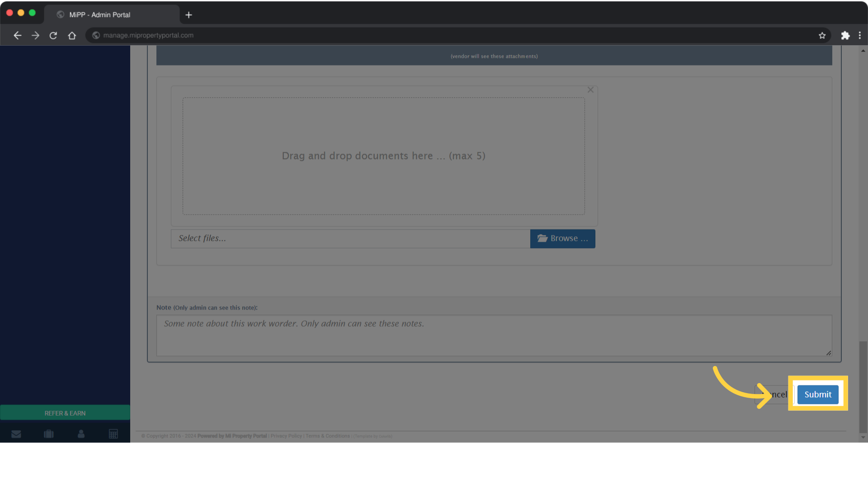This screenshot has width=868, height=488.
Task: Open the browser extensions puzzle icon
Action: tap(845, 35)
